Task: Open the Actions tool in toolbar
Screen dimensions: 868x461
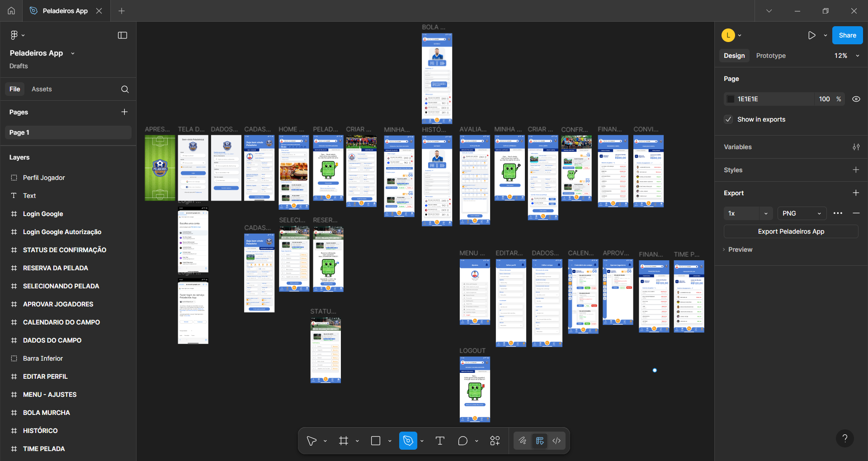Action: point(495,441)
